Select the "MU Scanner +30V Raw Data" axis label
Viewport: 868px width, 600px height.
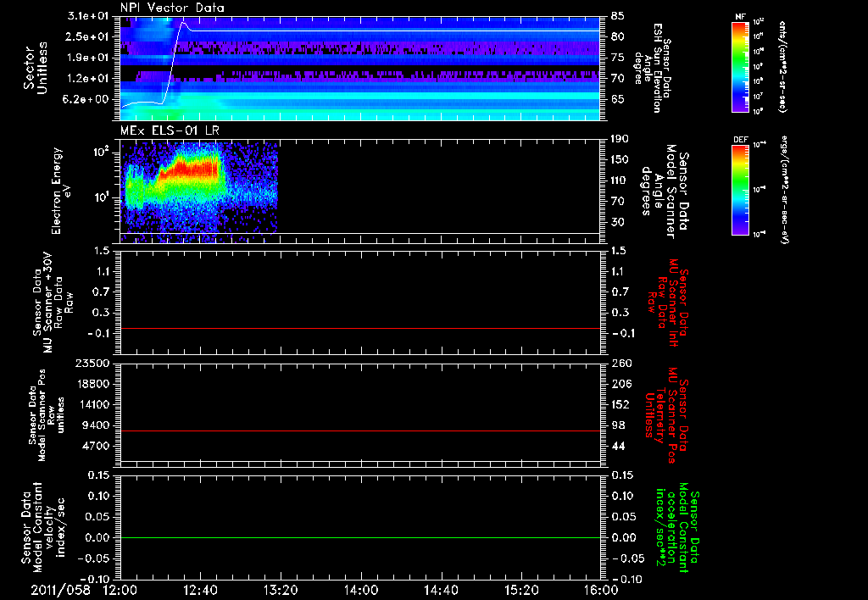[53, 303]
